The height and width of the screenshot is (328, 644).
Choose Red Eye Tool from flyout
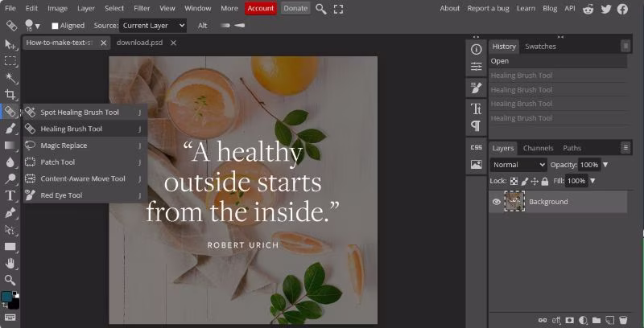coord(85,195)
